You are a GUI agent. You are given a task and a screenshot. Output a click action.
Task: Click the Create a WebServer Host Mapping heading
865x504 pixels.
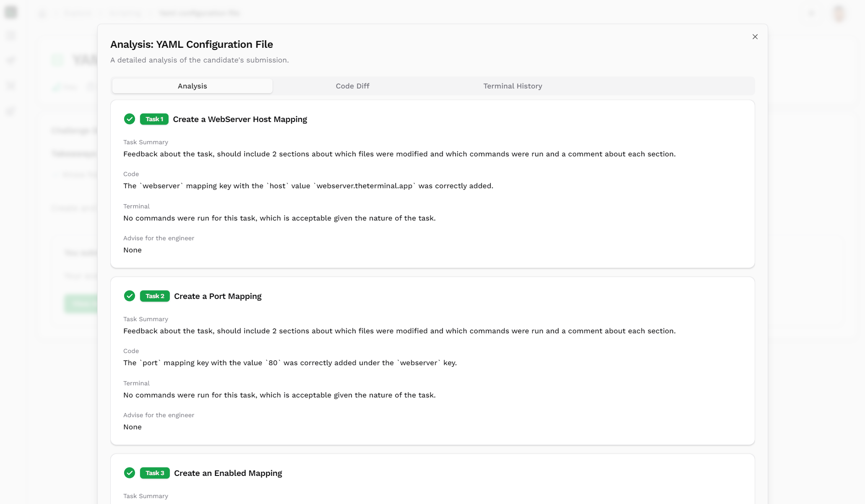(x=240, y=120)
